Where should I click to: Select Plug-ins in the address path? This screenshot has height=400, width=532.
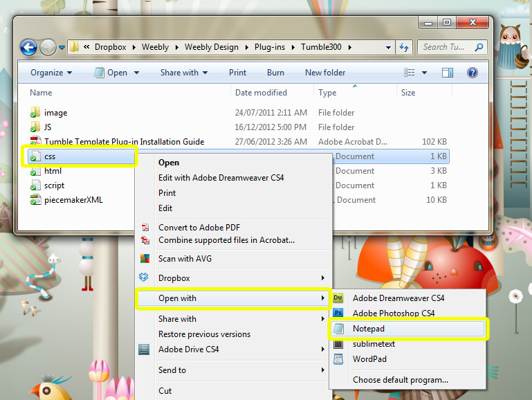[x=270, y=47]
